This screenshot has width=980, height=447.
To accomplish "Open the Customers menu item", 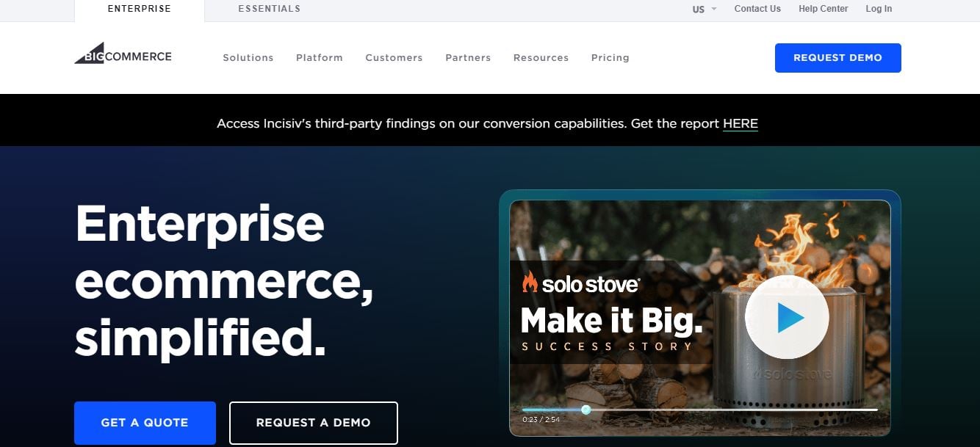I will [394, 57].
